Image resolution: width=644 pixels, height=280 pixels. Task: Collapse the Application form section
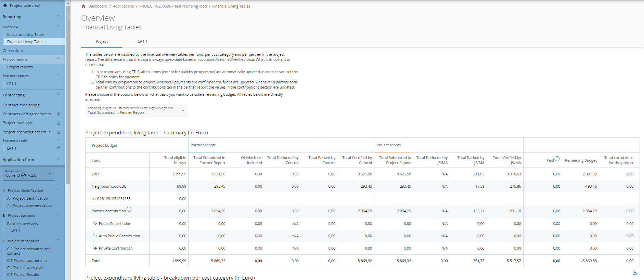(x=58, y=159)
